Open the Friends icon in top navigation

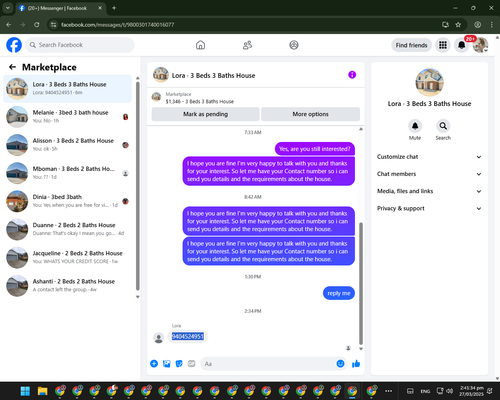coord(247,45)
